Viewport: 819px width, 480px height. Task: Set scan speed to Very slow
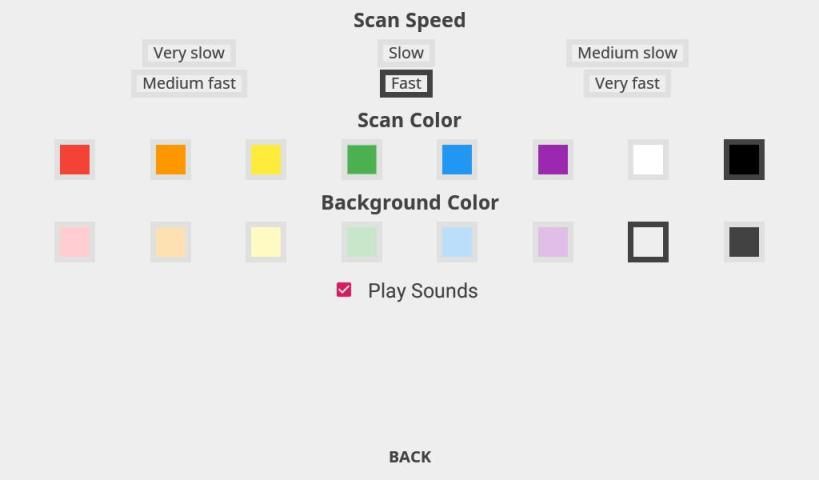pos(189,53)
